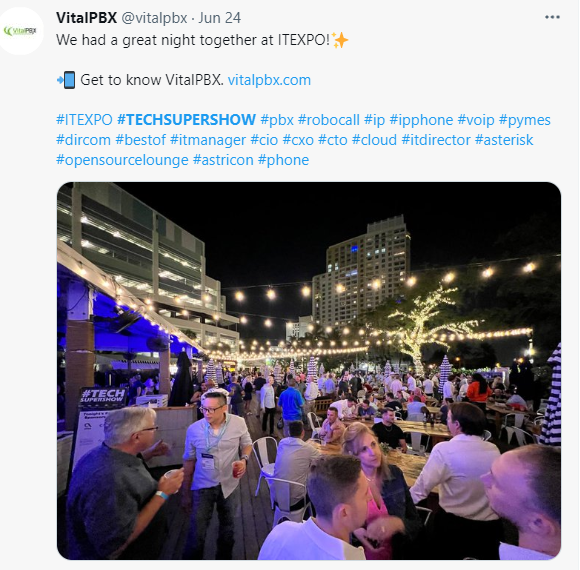Open the #TECHSUPERSHOW hashtag
Viewport: 580px width, 570px height.
pyautogui.click(x=186, y=120)
